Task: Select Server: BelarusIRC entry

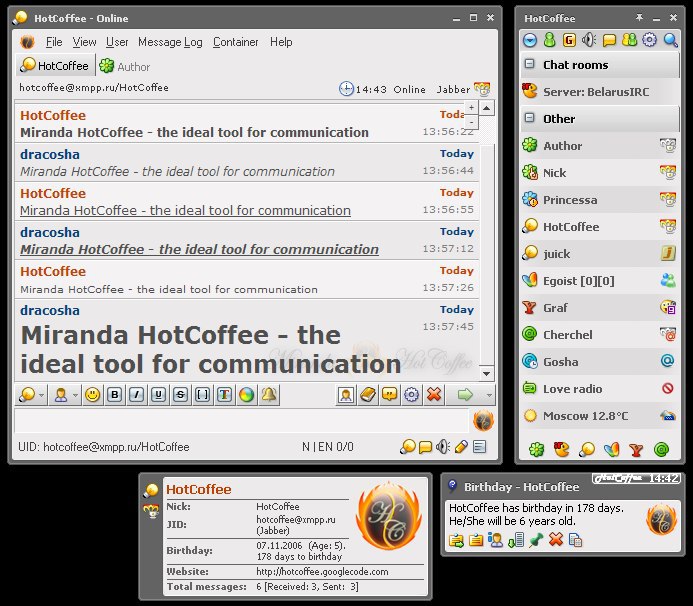Action: coord(600,92)
